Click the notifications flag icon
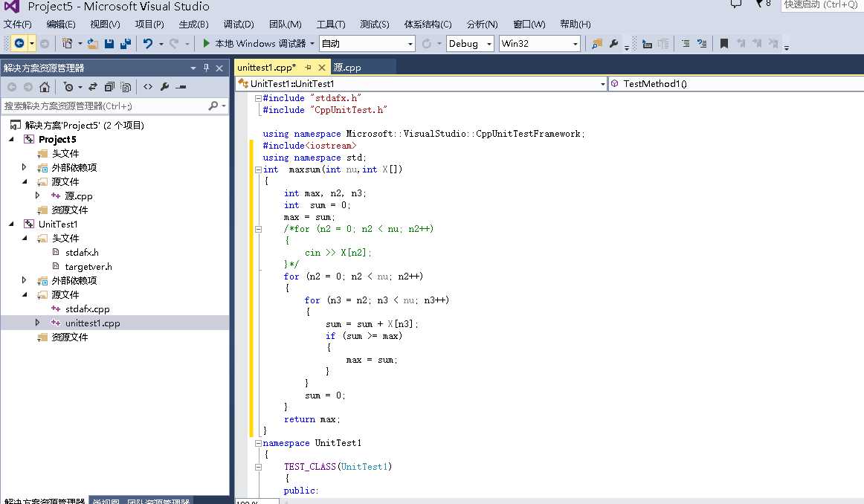Screen dimensions: 864x504 (759, 4)
